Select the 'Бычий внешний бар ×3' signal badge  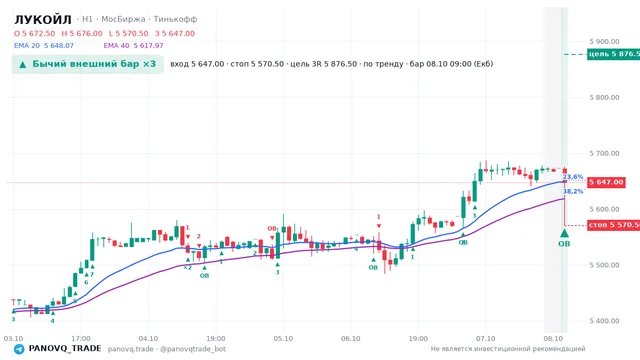click(x=88, y=64)
